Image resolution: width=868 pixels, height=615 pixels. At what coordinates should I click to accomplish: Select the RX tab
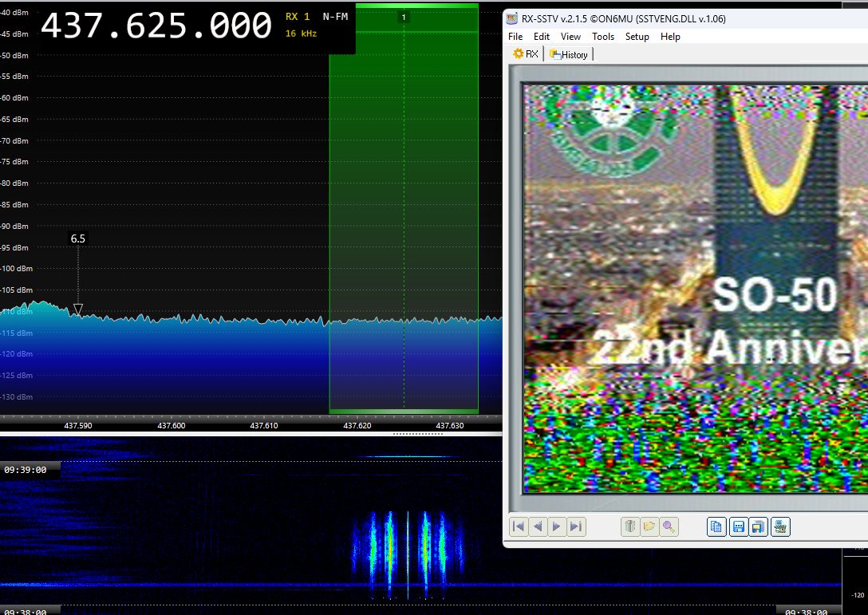point(526,53)
